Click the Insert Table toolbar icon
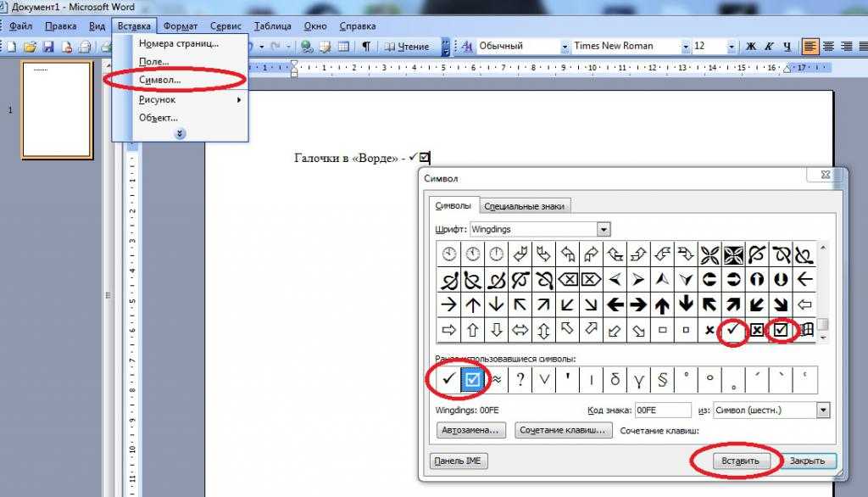868x497 pixels. tap(343, 47)
